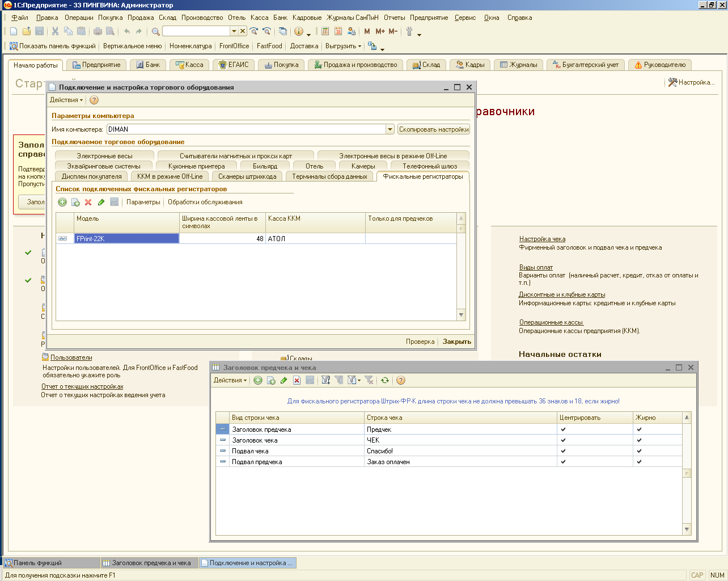The width and height of the screenshot is (728, 581).
Task: Click Настройка wrench icon on start page
Action: (x=673, y=82)
